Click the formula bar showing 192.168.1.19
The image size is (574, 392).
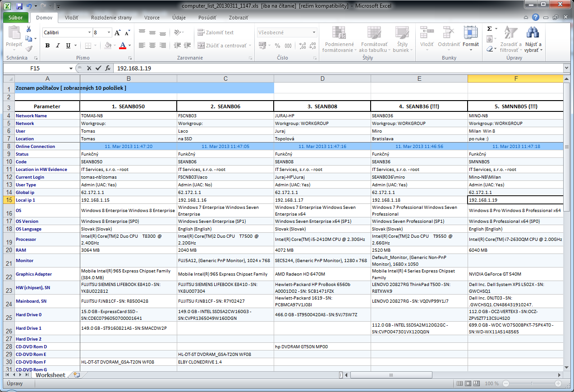338,68
